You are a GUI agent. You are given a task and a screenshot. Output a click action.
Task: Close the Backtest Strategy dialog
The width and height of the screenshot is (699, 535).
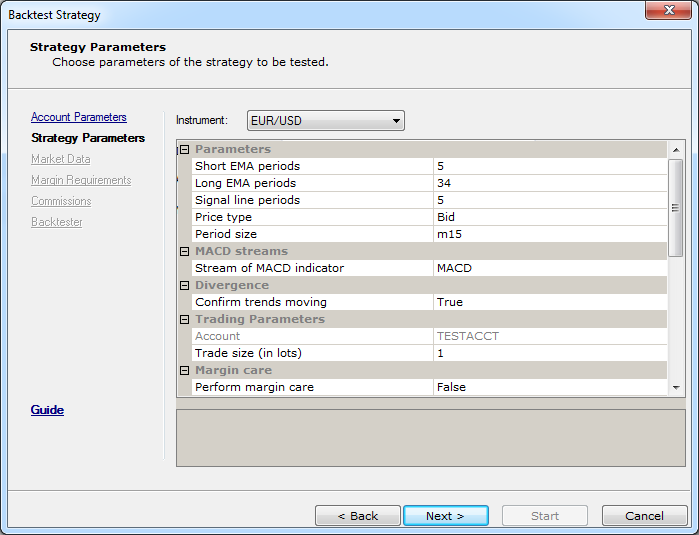click(668, 10)
